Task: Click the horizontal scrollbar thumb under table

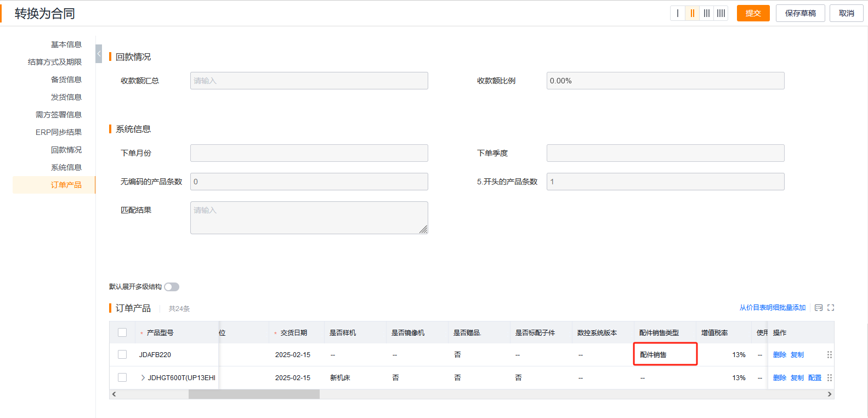Action: (x=254, y=394)
